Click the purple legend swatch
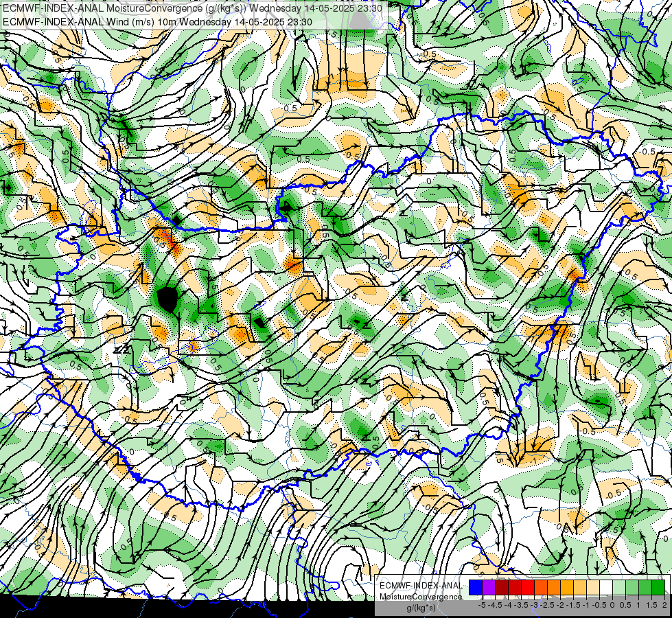This screenshot has width=672, height=618. click(489, 587)
